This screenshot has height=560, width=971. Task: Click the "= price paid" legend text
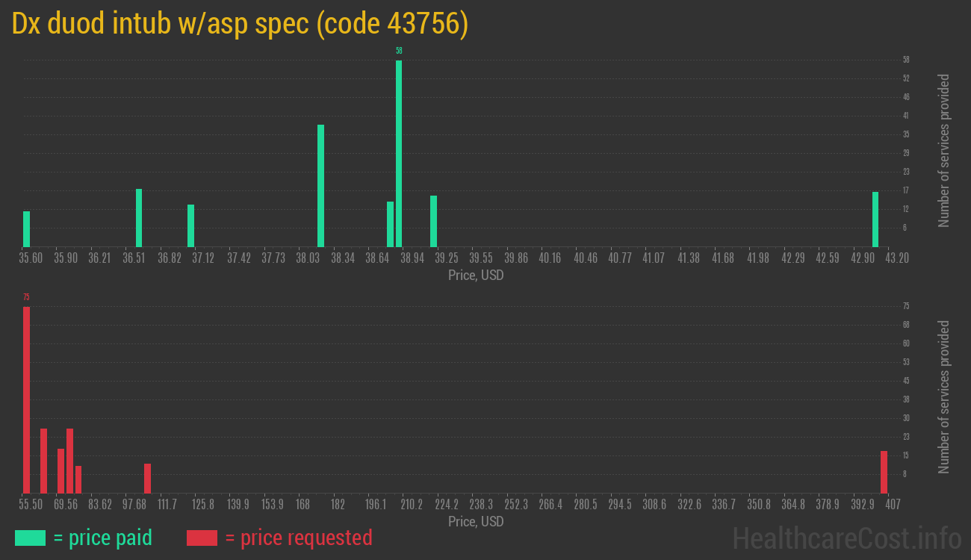[x=103, y=538]
